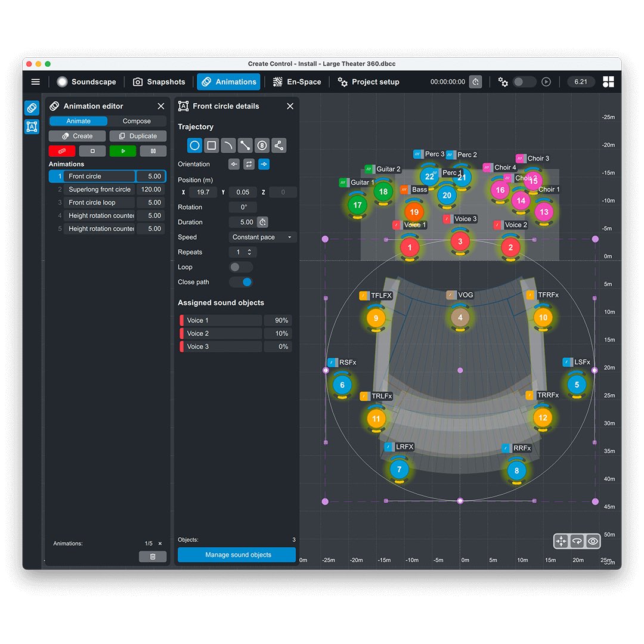Select the Superlong front circle animation
The height and width of the screenshot is (644, 644).
click(x=100, y=190)
